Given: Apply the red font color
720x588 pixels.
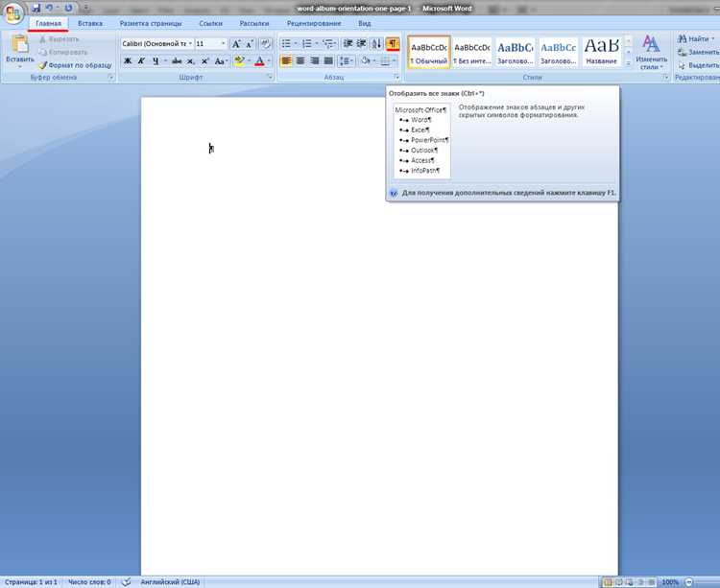Looking at the screenshot, I should 259,60.
